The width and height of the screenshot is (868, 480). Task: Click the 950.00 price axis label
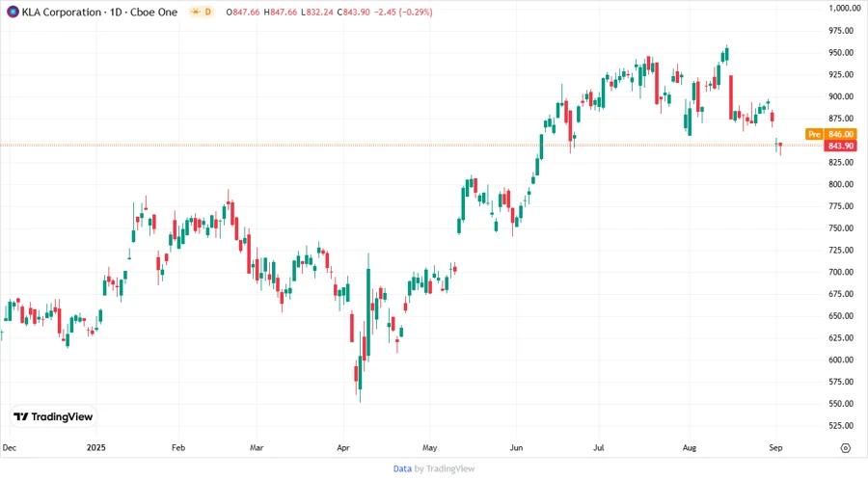point(841,53)
